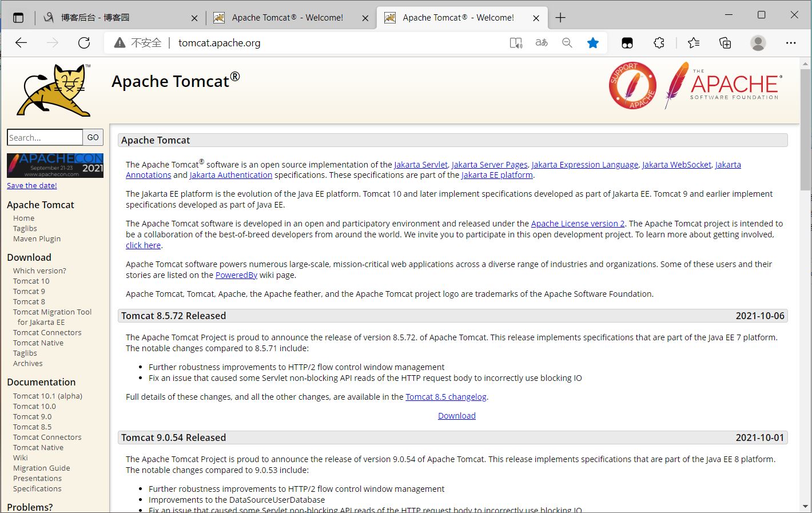
Task: Close the middle Apache Tomcat tab
Action: (x=365, y=18)
